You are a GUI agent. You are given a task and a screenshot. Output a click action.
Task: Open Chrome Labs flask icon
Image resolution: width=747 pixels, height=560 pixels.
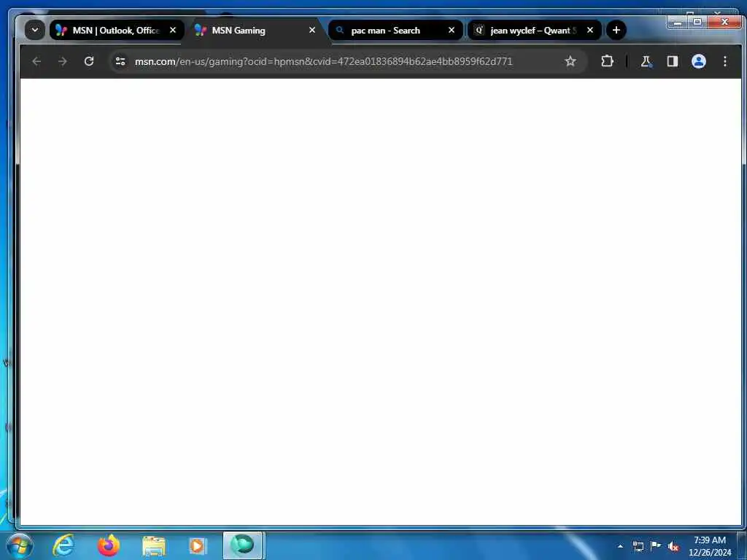pyautogui.click(x=646, y=61)
